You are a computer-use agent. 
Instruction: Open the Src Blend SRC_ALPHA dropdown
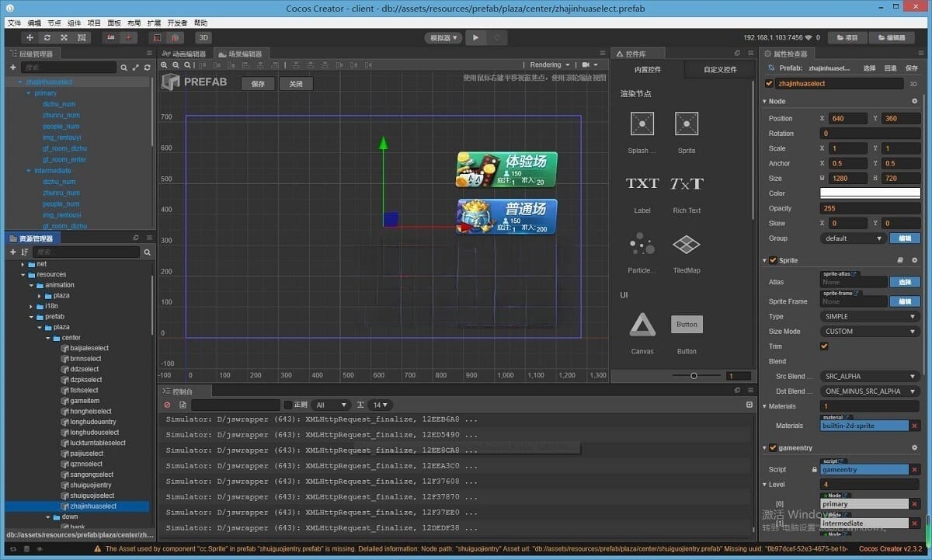coord(869,377)
